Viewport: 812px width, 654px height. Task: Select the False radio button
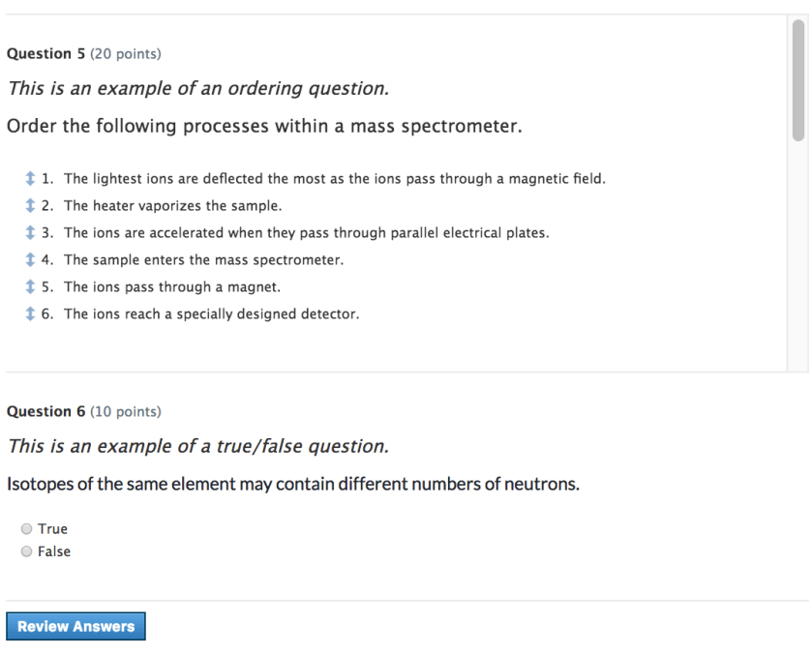[27, 551]
